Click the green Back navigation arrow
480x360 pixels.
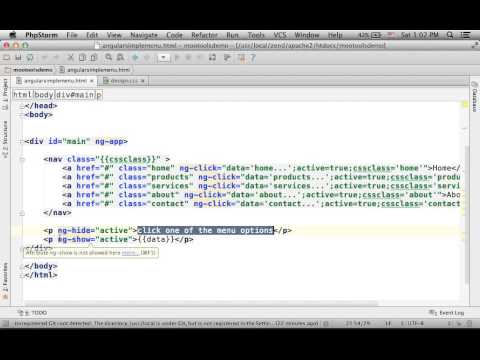pos(135,58)
